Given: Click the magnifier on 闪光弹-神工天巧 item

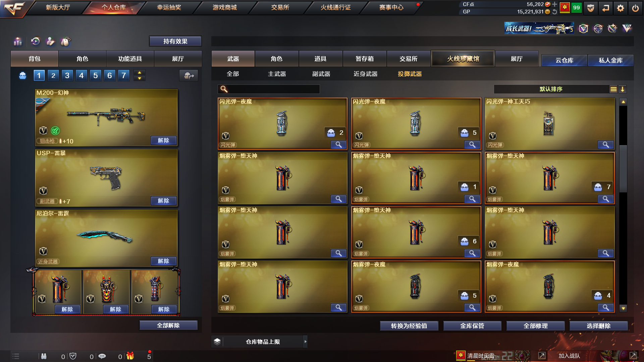Looking at the screenshot, I should [606, 145].
